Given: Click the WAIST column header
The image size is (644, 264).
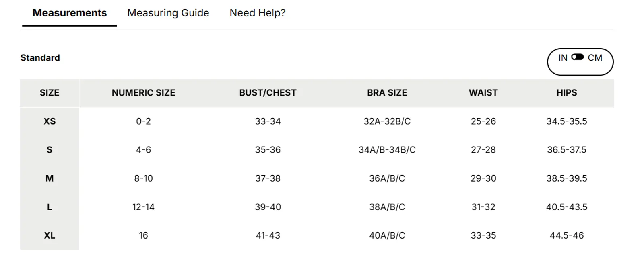Looking at the screenshot, I should 483,93.
